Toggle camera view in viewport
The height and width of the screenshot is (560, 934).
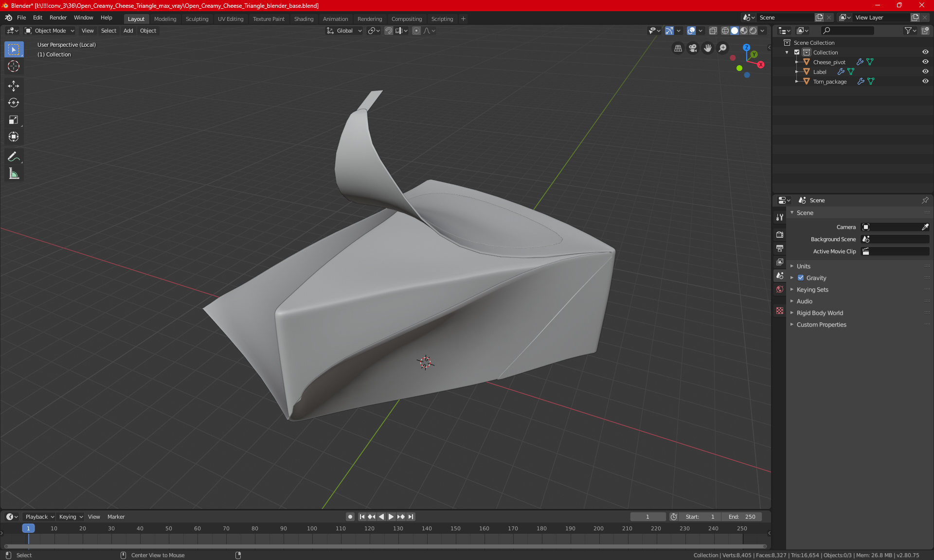693,48
